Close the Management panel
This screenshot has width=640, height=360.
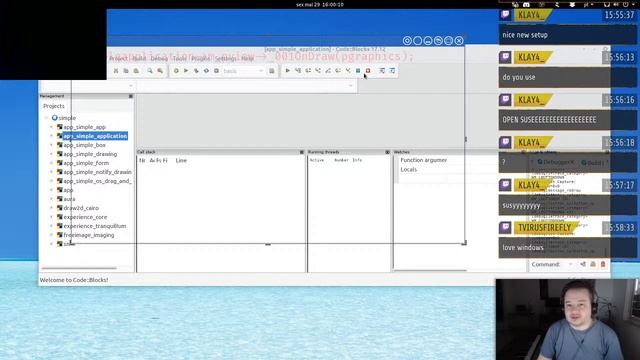(131, 96)
